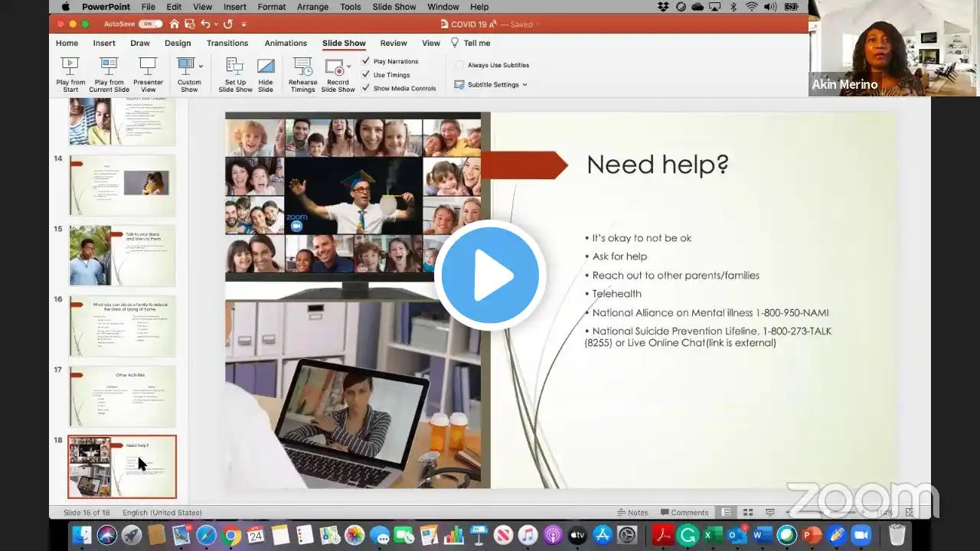This screenshot has height=551, width=980.
Task: Click the Play from Start icon
Action: tap(70, 67)
